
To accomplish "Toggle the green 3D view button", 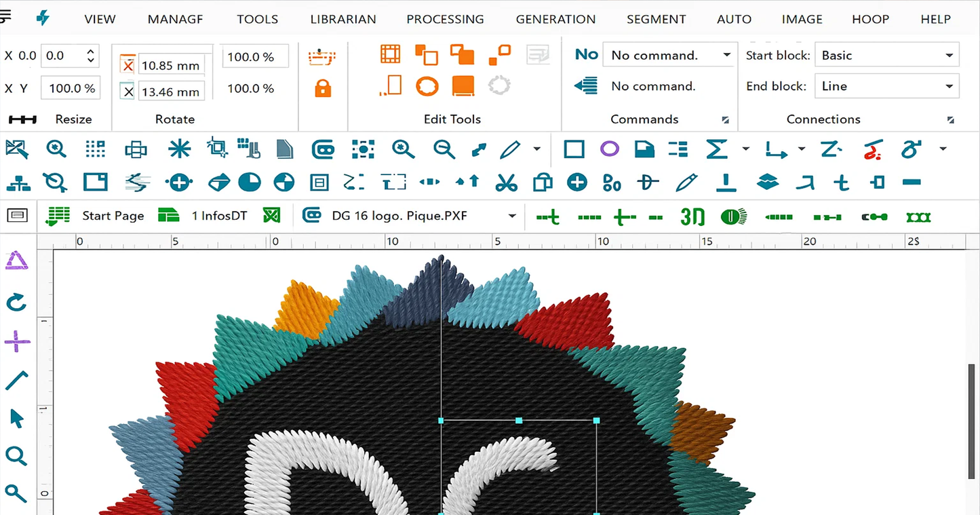I will point(692,217).
